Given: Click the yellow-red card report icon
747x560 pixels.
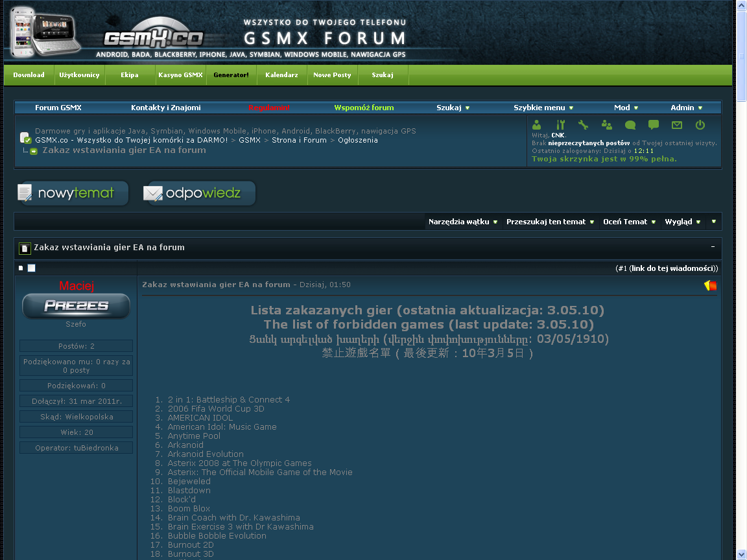Looking at the screenshot, I should tap(710, 285).
